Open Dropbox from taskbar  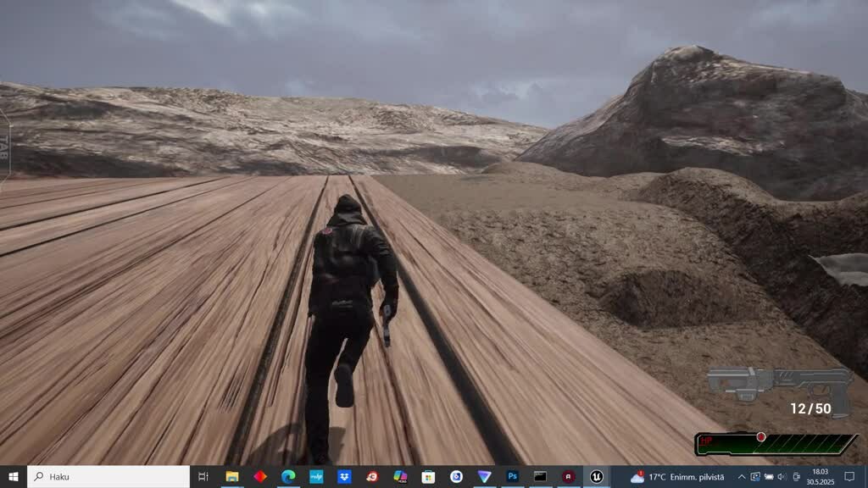click(344, 477)
